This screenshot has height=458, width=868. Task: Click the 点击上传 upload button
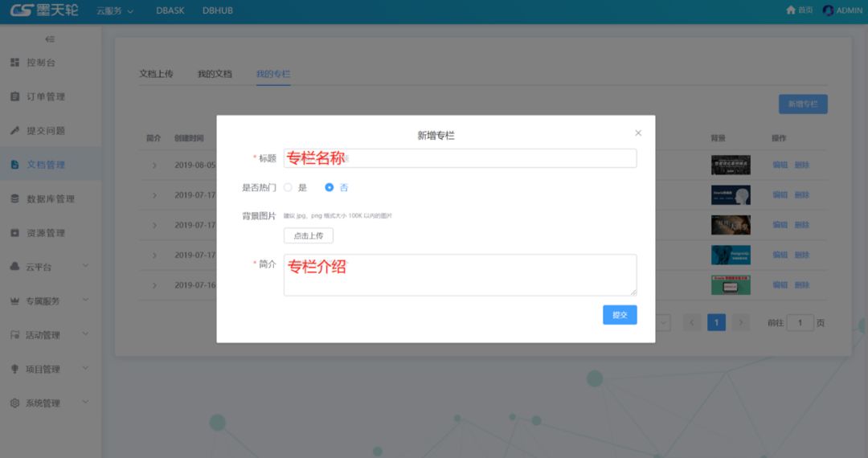pos(309,235)
